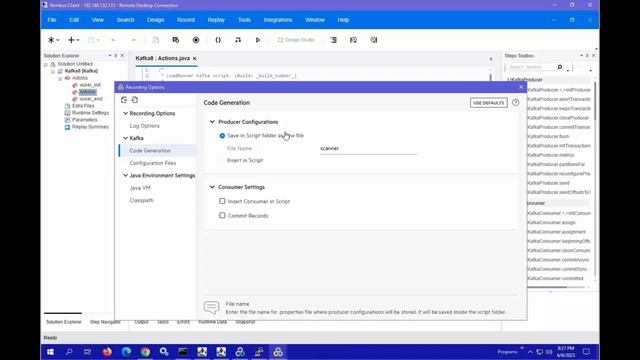Select vuser_end in Solution Explorer

[x=91, y=99]
